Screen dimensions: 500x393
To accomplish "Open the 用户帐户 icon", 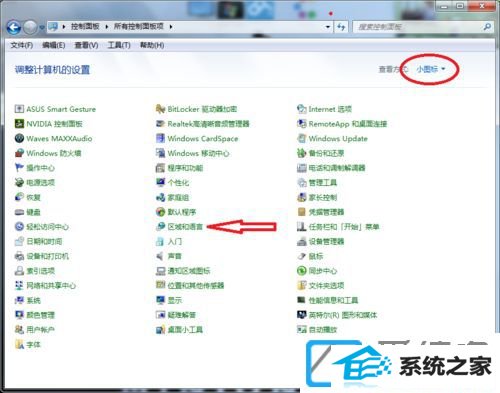I will pyautogui.click(x=19, y=330).
